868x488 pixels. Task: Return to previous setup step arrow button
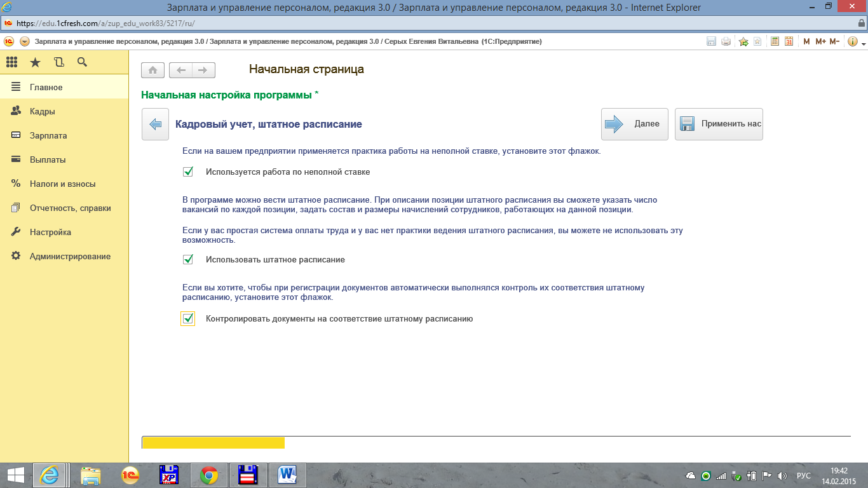click(155, 125)
